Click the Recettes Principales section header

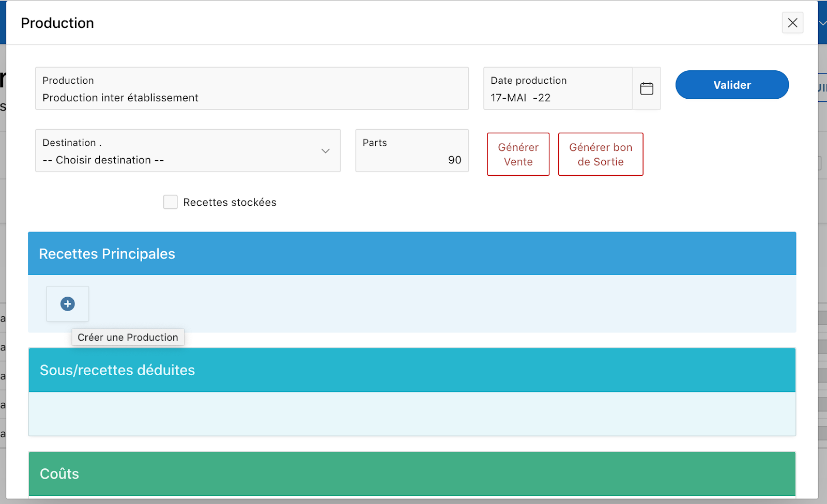click(412, 253)
